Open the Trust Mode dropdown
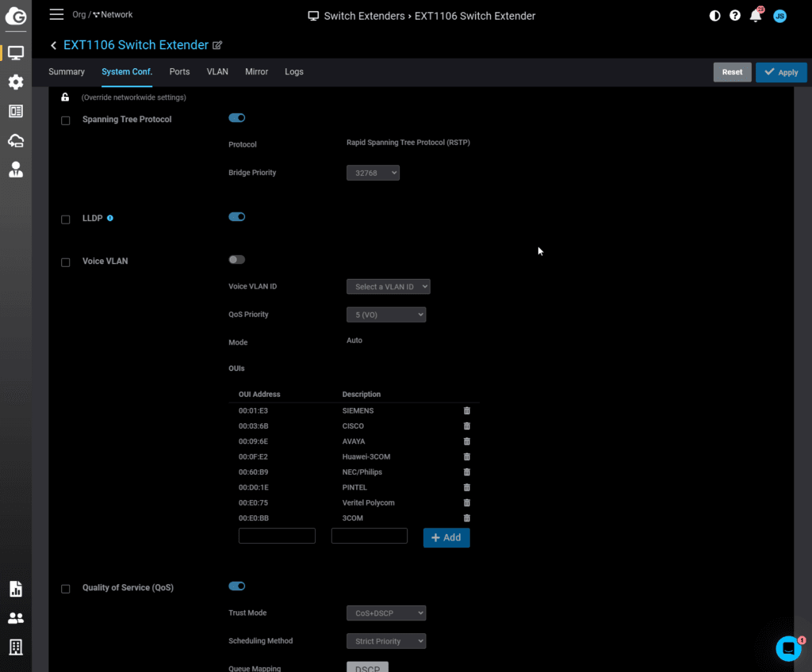Viewport: 812px width, 672px height. (x=386, y=613)
